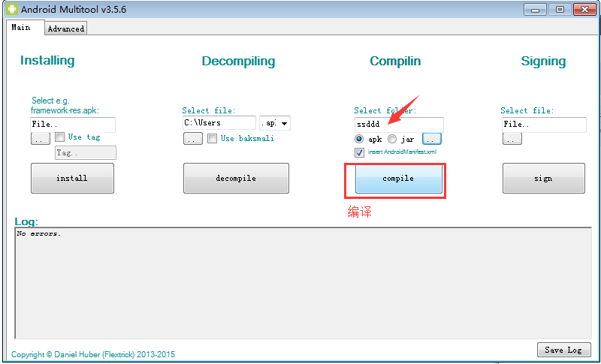
Task: Save the log with Save Log
Action: tap(564, 350)
